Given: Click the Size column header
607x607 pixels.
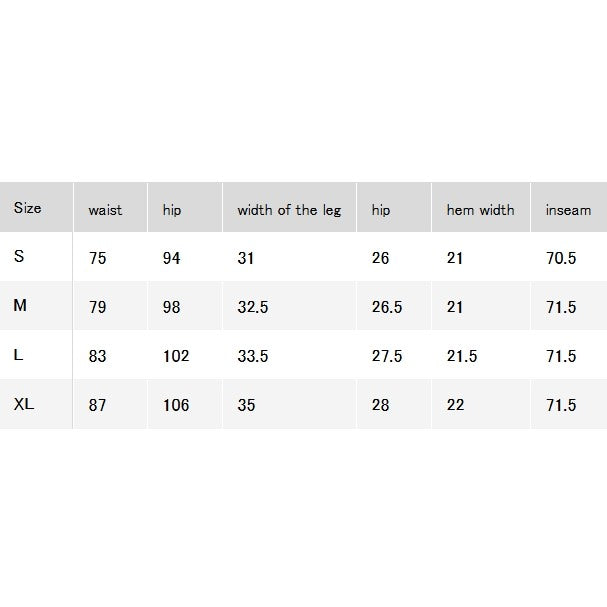Looking at the screenshot, I should click(x=27, y=208).
